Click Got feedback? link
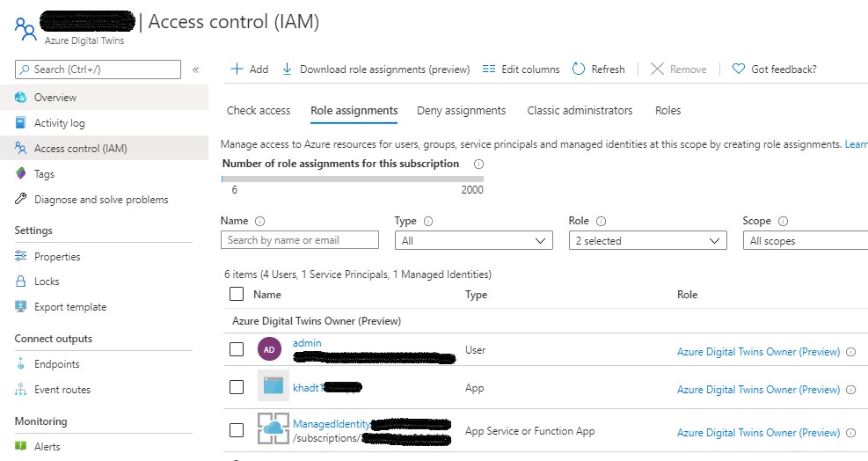This screenshot has height=461, width=868. pos(784,70)
